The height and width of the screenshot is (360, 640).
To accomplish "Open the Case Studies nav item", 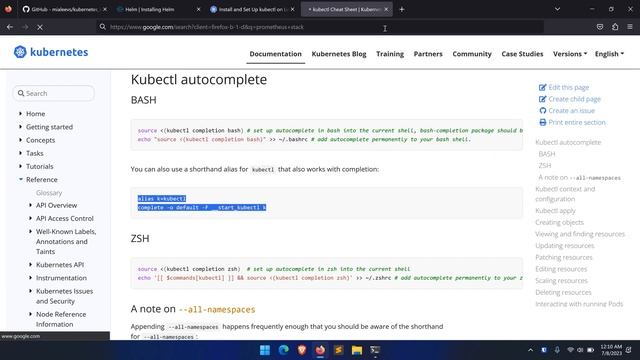I will [522, 54].
